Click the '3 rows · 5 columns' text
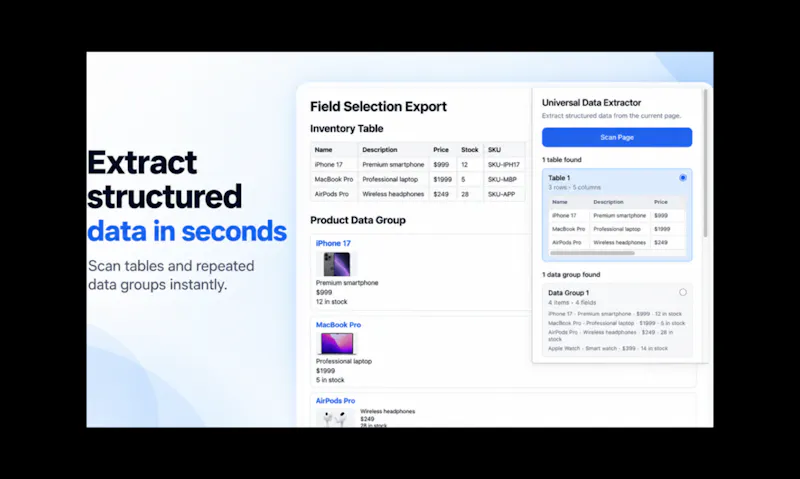The height and width of the screenshot is (479, 800). [x=574, y=187]
